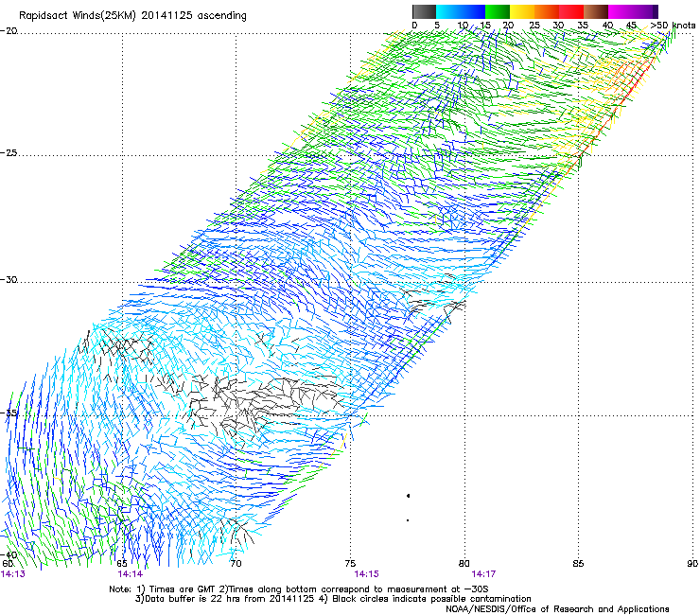Click the green 15-20 knots color band
700x615 pixels.
tap(498, 11)
